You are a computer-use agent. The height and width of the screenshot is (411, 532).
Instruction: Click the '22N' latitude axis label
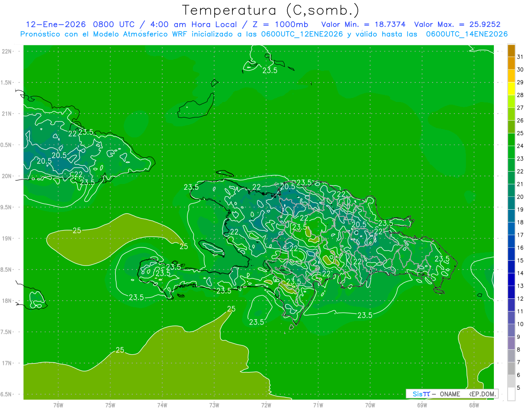8,51
